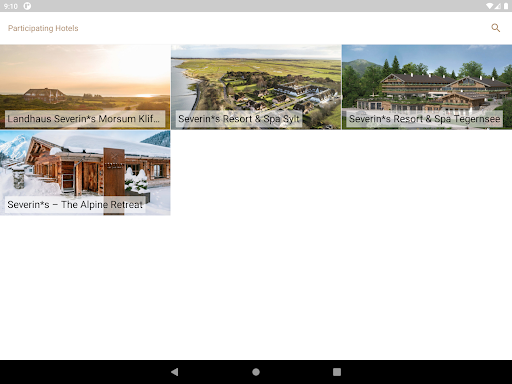Tap the Wi-Fi signal status icon
512x384 pixels.
pos(489,6)
